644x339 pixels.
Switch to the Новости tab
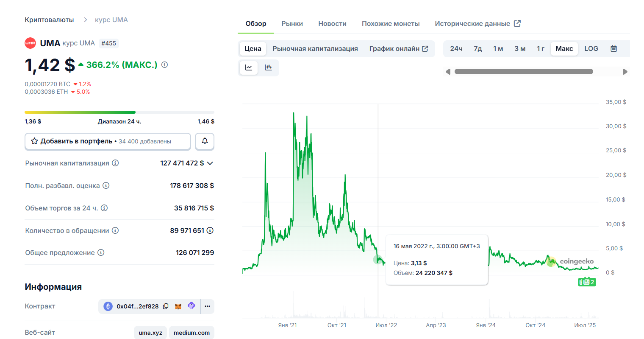coord(332,24)
